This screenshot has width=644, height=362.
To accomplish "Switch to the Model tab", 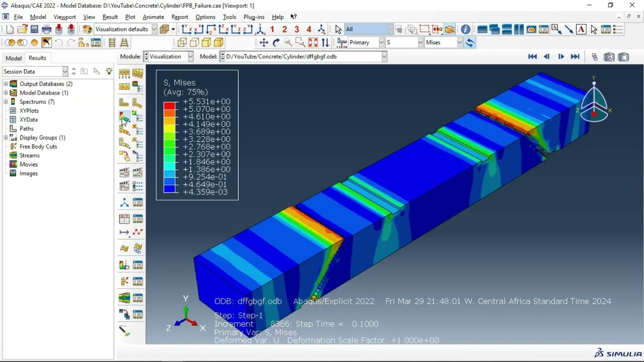I will (x=14, y=58).
